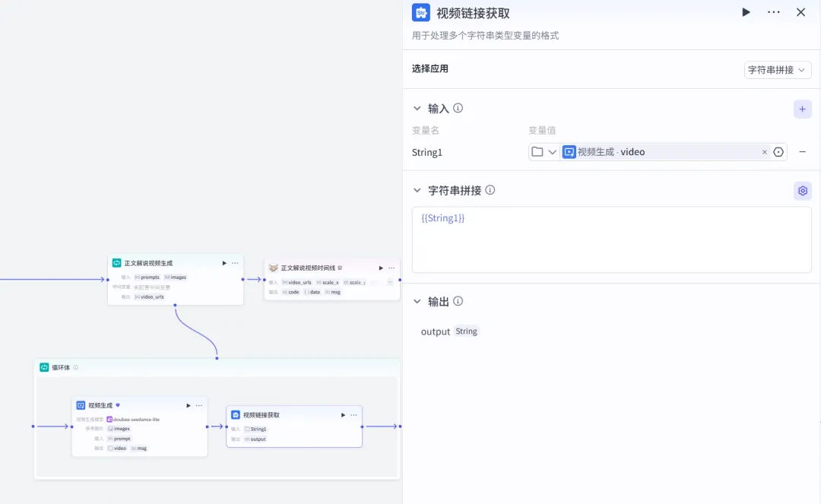This screenshot has height=504, width=821.
Task: Click the diamond badge beside 视频生成 title
Action: (118, 405)
